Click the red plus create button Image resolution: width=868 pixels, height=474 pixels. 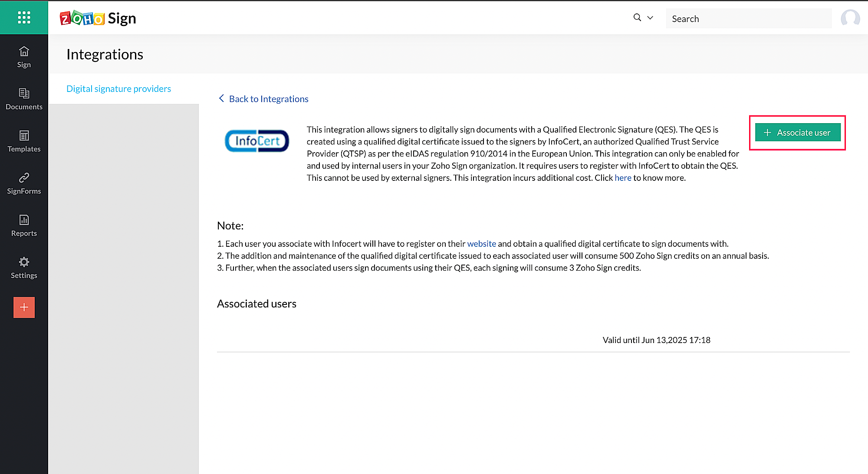(24, 307)
